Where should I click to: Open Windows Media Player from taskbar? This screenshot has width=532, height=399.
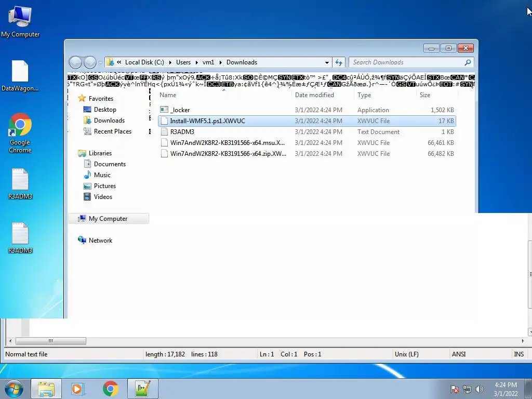[78, 389]
